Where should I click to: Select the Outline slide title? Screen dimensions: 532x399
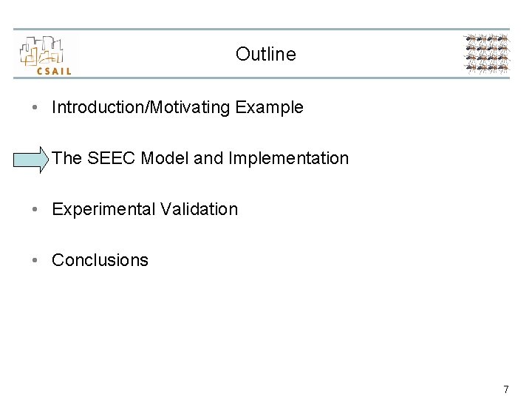[x=265, y=54]
